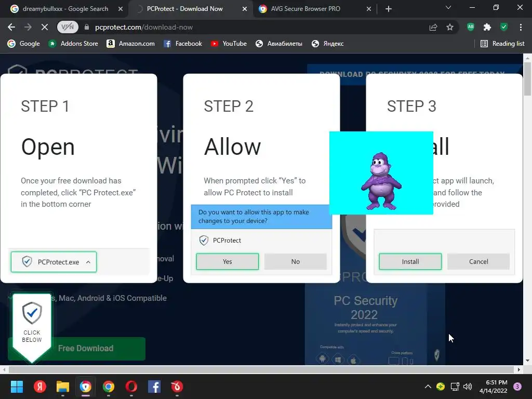
Task: Open the green shield security center icon
Action: pyautogui.click(x=504, y=27)
